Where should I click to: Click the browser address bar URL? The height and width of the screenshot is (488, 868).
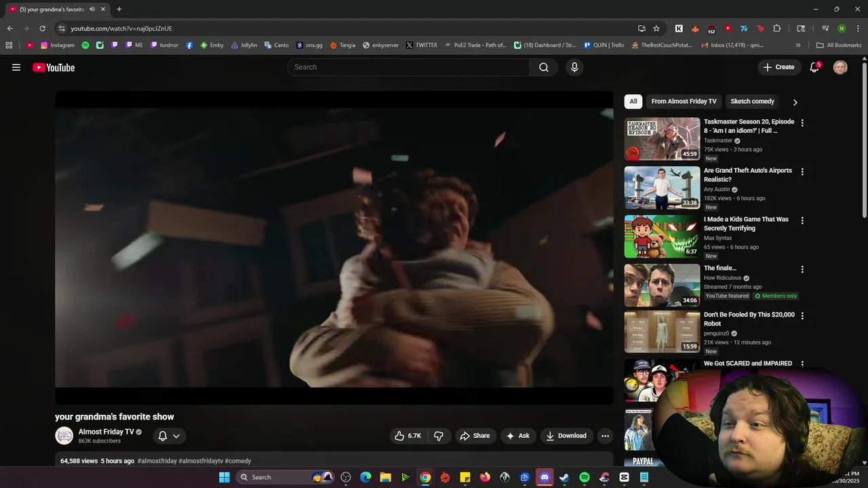(x=121, y=28)
